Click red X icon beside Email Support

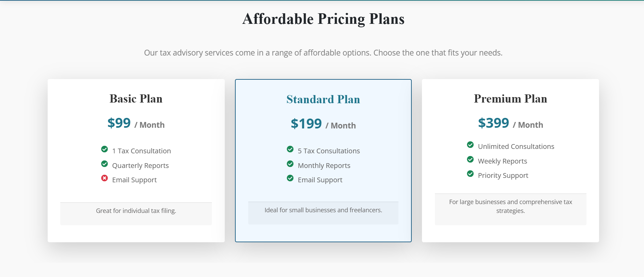[105, 178]
